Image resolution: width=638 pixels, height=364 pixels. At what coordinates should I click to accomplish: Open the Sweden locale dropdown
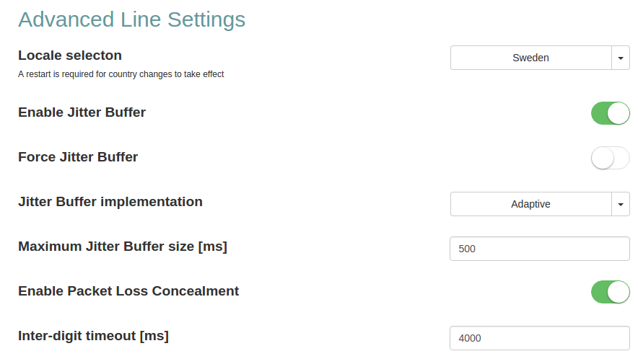pyautogui.click(x=530, y=58)
